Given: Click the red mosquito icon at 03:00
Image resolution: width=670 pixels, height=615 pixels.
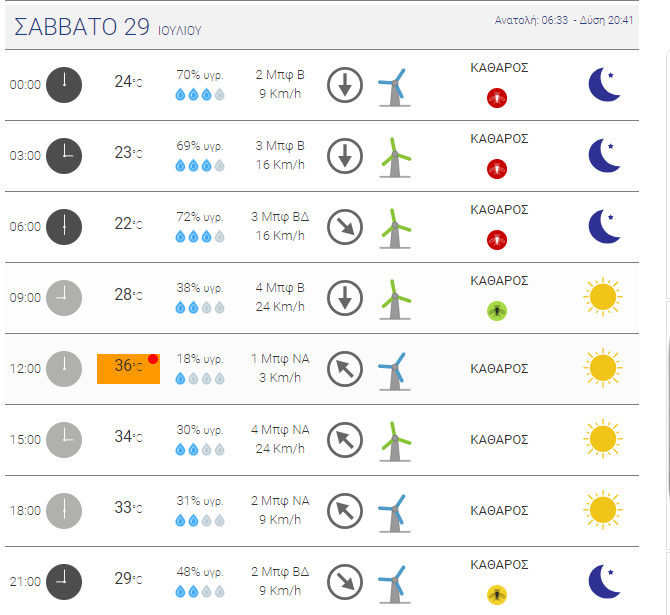Looking at the screenshot, I should (x=497, y=169).
